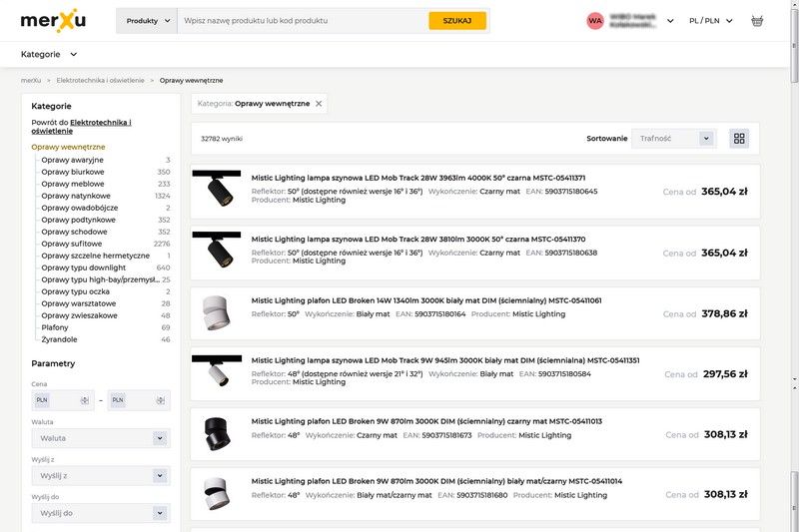Viewport: 799px width, 532px height.
Task: Select Oprawy typu downlight category
Action: click(84, 267)
